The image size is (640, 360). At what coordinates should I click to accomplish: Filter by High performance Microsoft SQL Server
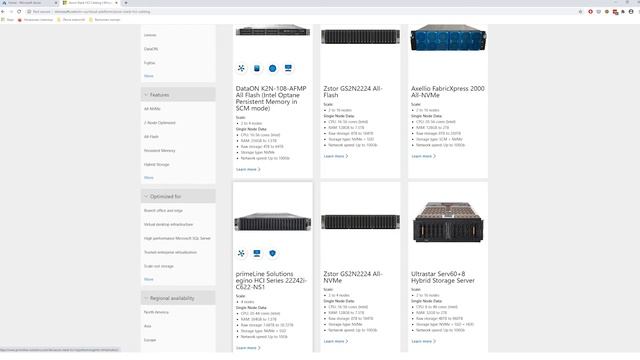(x=177, y=238)
